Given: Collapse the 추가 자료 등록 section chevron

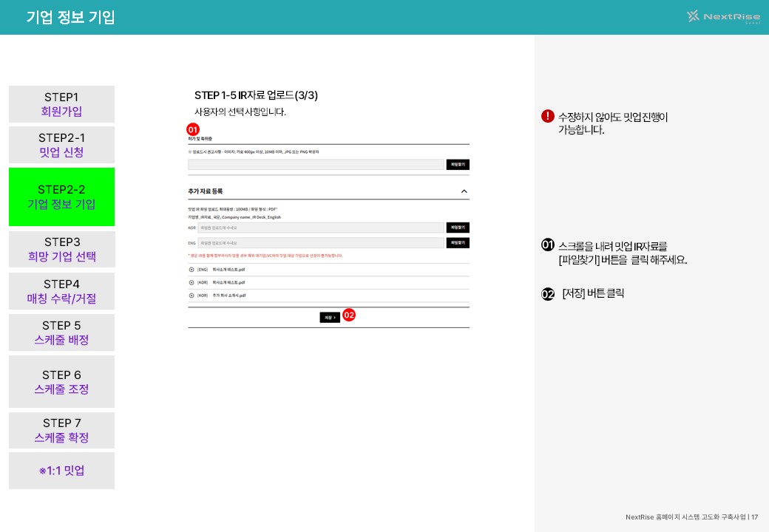Looking at the screenshot, I should [464, 191].
